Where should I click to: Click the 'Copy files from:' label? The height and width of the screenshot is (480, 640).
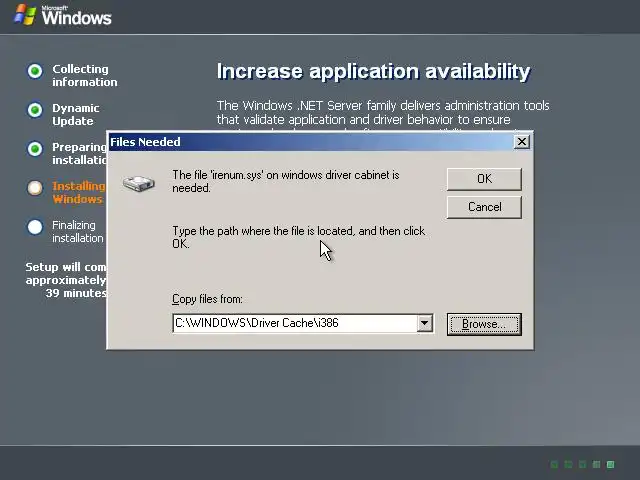click(207, 299)
